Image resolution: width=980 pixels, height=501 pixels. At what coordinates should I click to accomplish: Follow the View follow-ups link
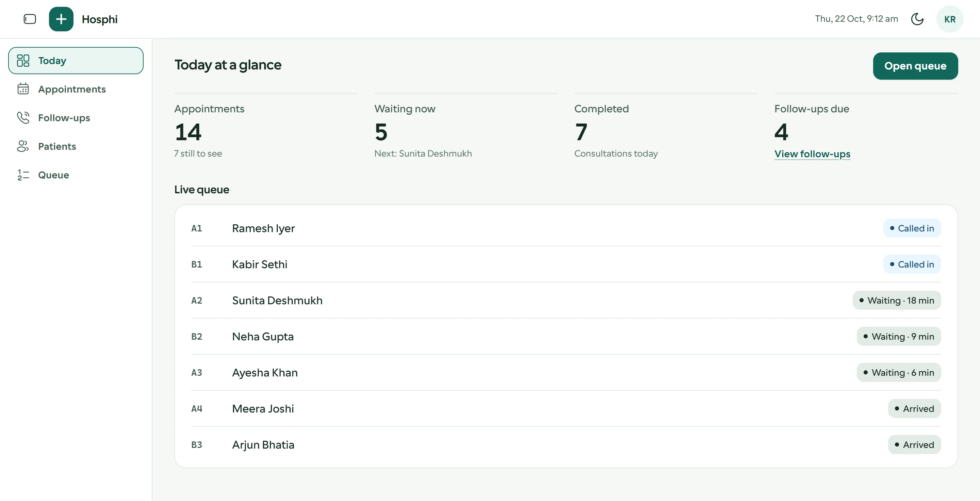tap(812, 154)
